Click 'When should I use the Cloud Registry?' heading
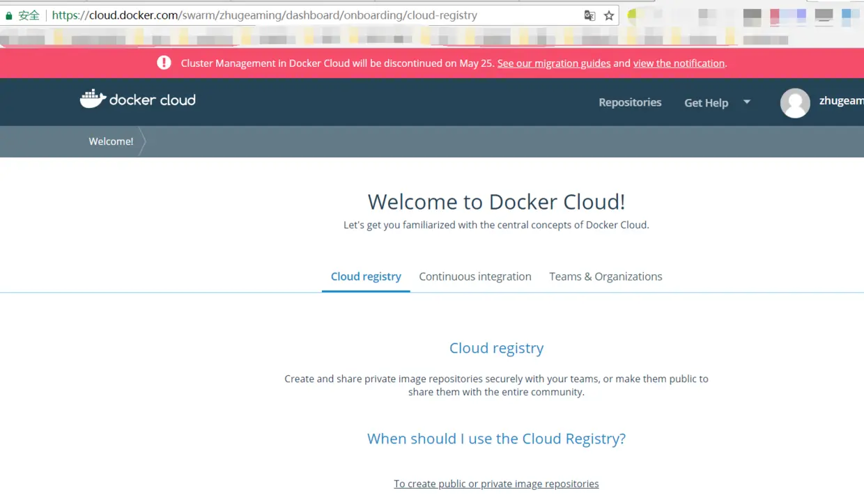The width and height of the screenshot is (864, 504). 496,439
